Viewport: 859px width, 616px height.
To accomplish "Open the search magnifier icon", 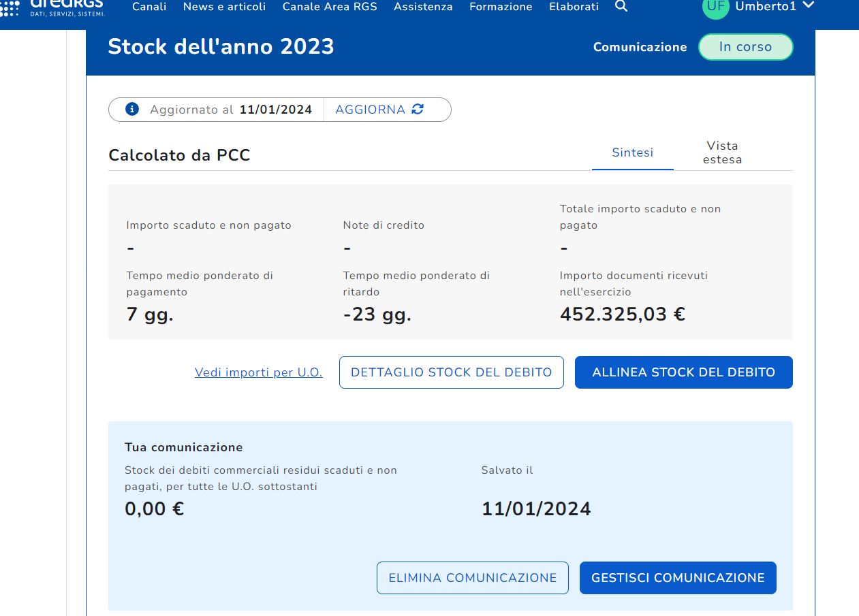I will click(621, 6).
